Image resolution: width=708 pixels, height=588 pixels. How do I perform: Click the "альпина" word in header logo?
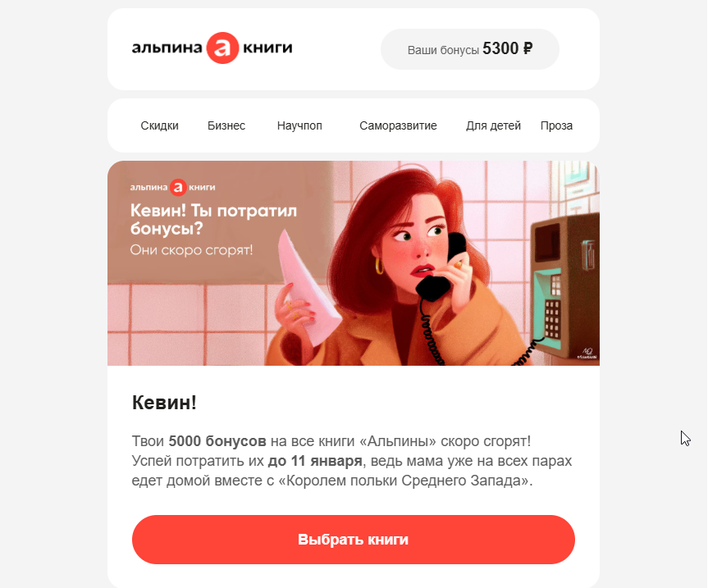point(167,48)
